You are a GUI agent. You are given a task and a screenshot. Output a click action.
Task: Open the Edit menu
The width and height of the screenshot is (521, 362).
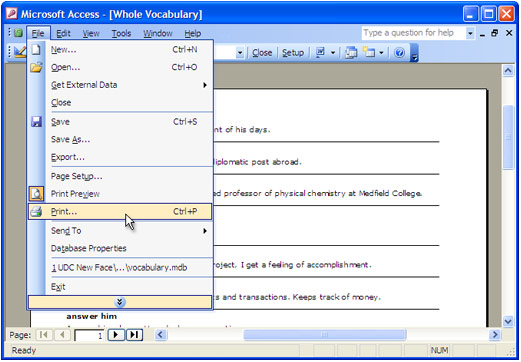point(63,33)
